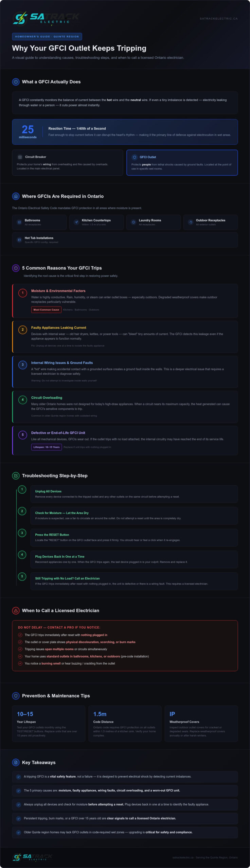Select the Hot Tub Installations icon
Image resolution: width=250 pixels, height=868 pixels.
19,240
